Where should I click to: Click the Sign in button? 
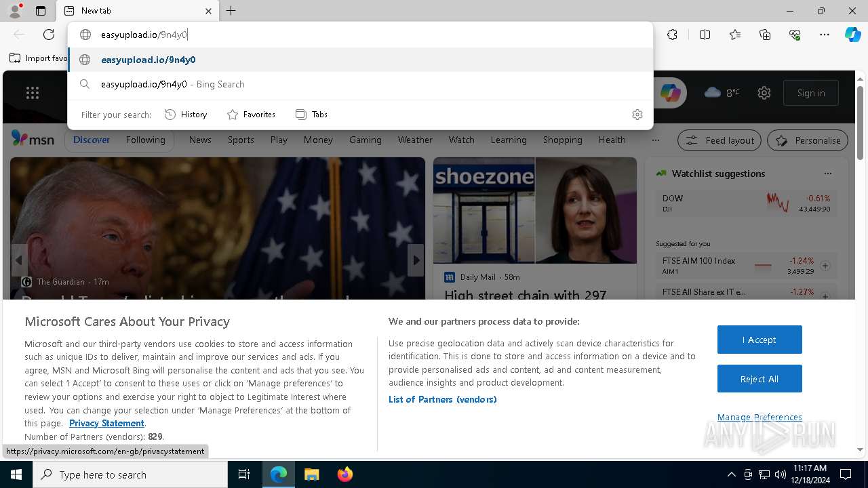pos(811,93)
